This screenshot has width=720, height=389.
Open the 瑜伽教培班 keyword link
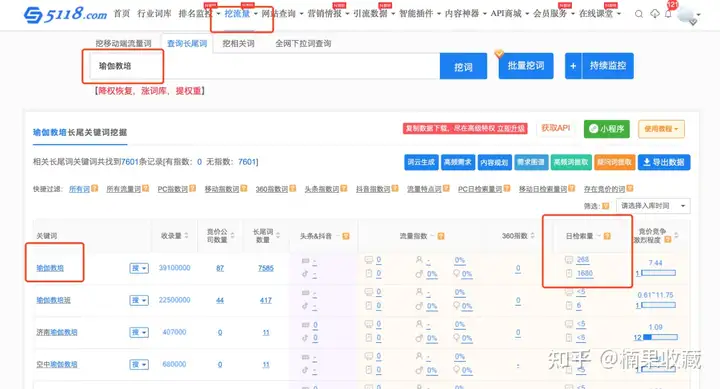53,300
